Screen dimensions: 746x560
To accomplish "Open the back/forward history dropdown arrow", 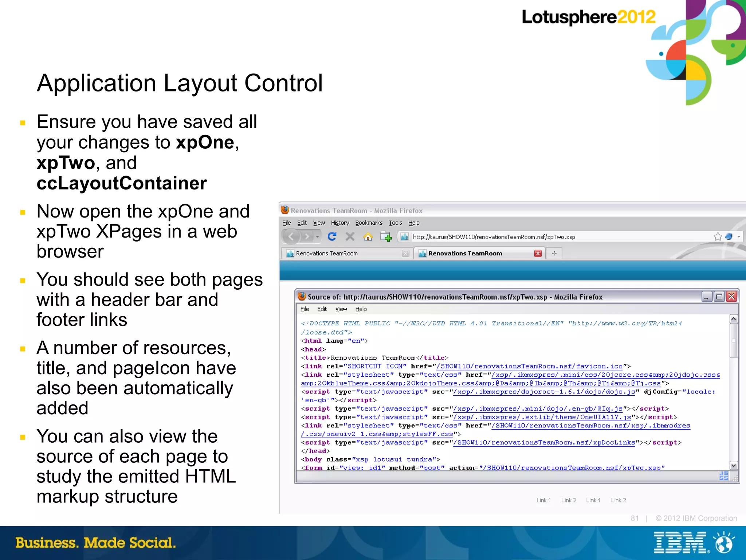I will pyautogui.click(x=318, y=237).
